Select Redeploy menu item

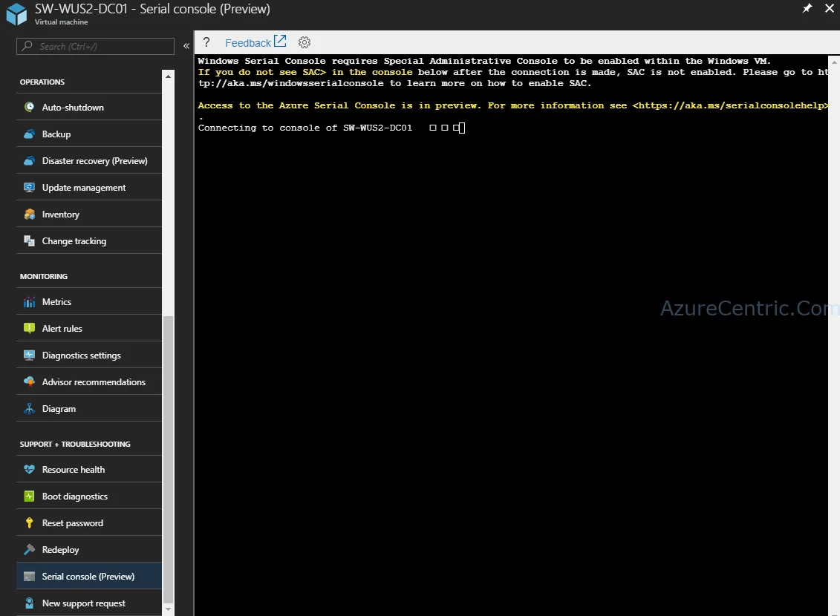pos(89,550)
